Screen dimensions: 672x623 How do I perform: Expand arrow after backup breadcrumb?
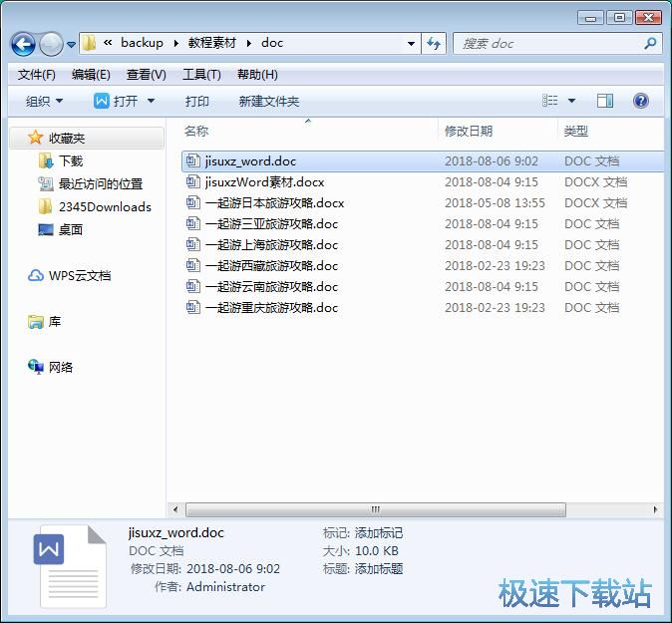click(x=175, y=43)
